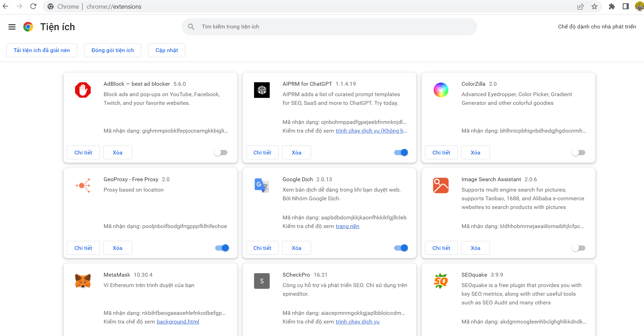Select AdBlock ID text gighmmpiobklfepjocnamgkkbigli
This screenshot has width=644, height=336.
click(x=185, y=131)
